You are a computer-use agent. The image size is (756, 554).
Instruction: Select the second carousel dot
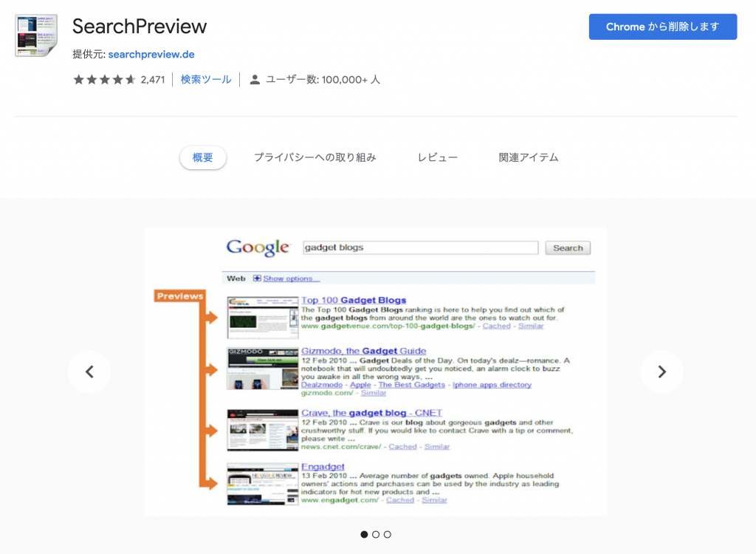pyautogui.click(x=376, y=534)
